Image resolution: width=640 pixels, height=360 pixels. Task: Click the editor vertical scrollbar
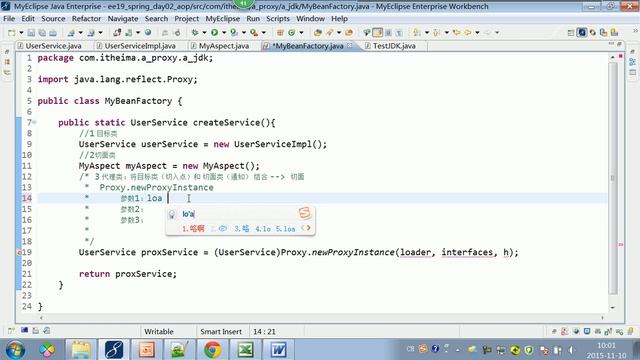(x=613, y=178)
